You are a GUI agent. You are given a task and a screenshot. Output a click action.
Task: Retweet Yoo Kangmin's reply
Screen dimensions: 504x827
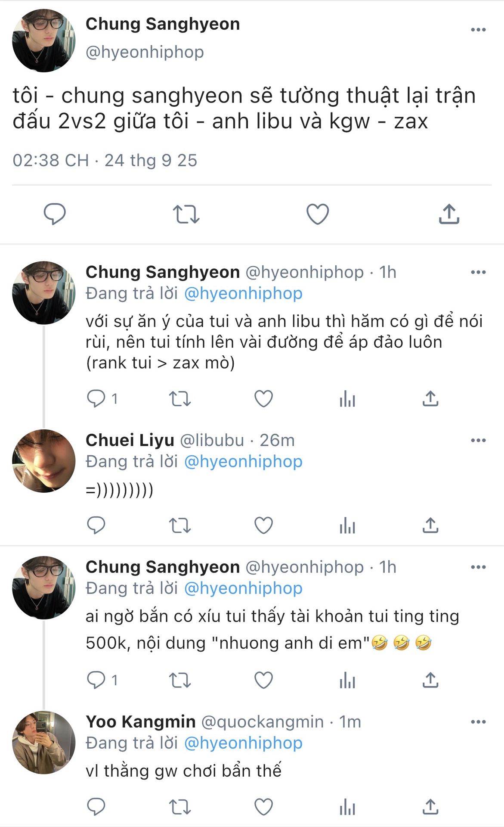[x=179, y=807]
